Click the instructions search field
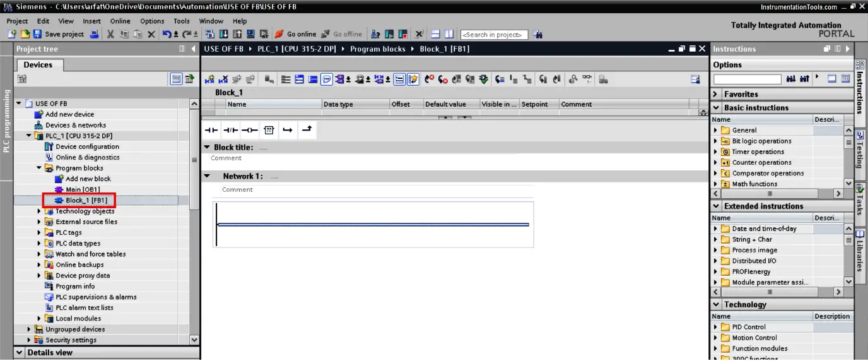 747,79
